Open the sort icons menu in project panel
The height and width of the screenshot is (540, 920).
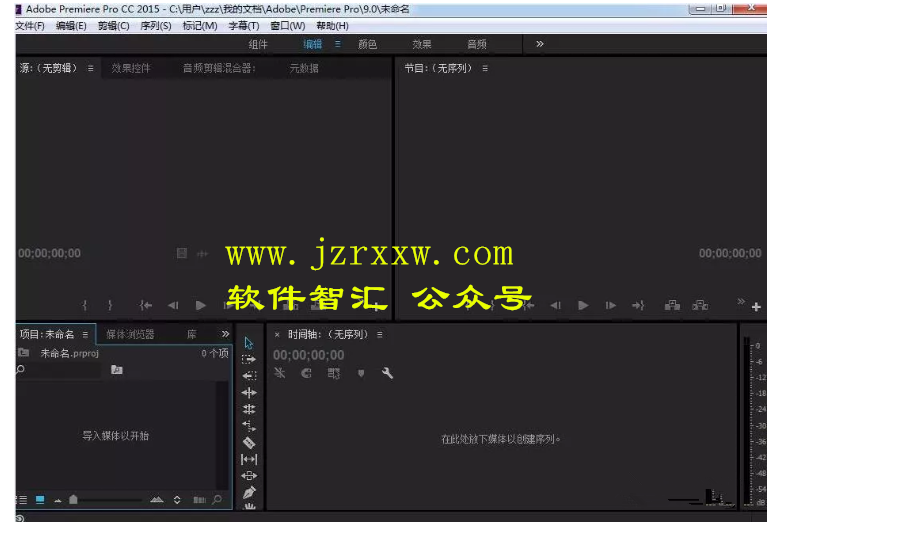click(177, 500)
